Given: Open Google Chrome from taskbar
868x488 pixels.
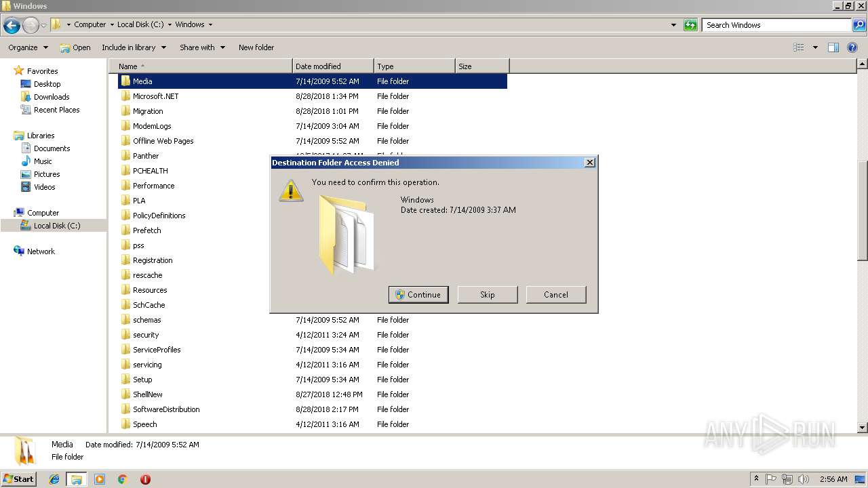Looking at the screenshot, I should click(x=123, y=479).
